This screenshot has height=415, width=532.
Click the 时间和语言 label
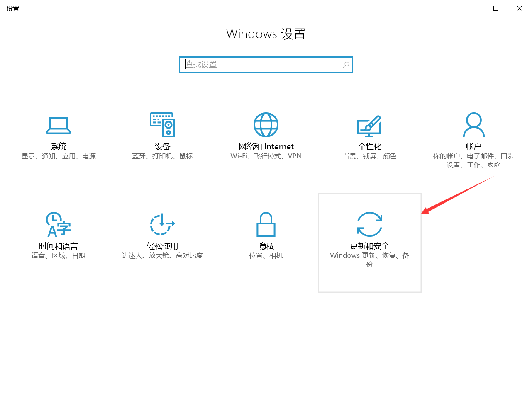coord(59,246)
